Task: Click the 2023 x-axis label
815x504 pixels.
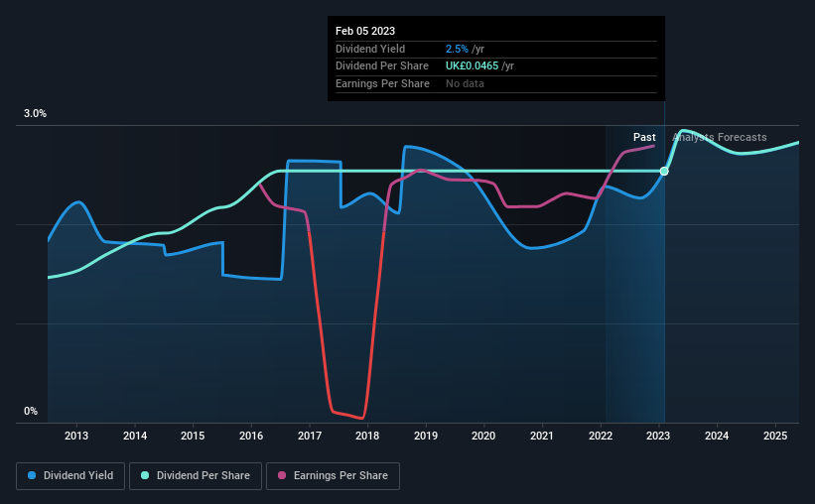Action: 658,436
